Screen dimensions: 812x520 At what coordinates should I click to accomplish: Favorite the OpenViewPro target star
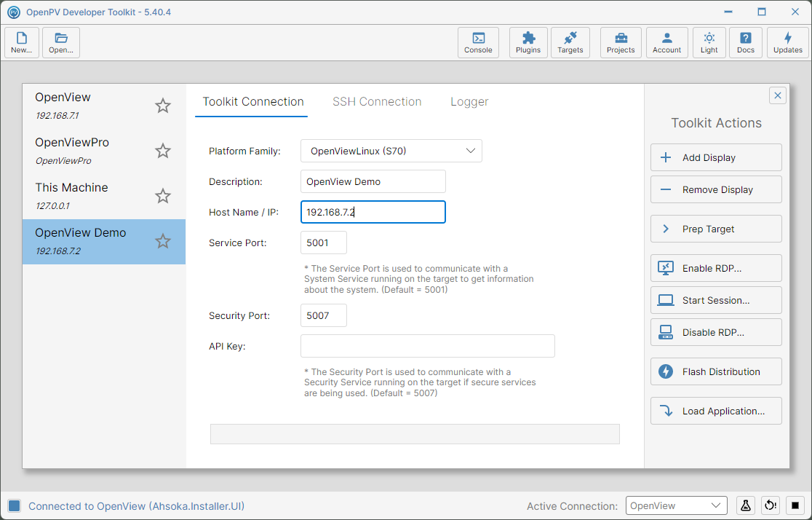coord(162,151)
